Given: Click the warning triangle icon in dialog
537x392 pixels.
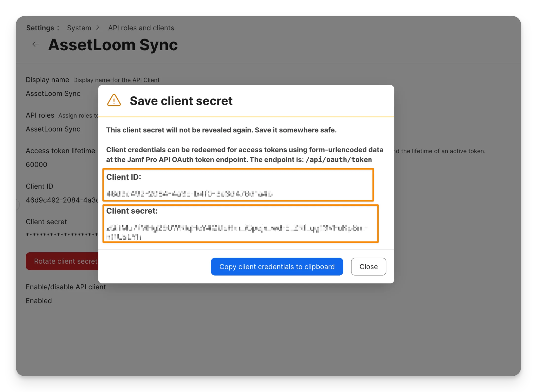Looking at the screenshot, I should (114, 100).
